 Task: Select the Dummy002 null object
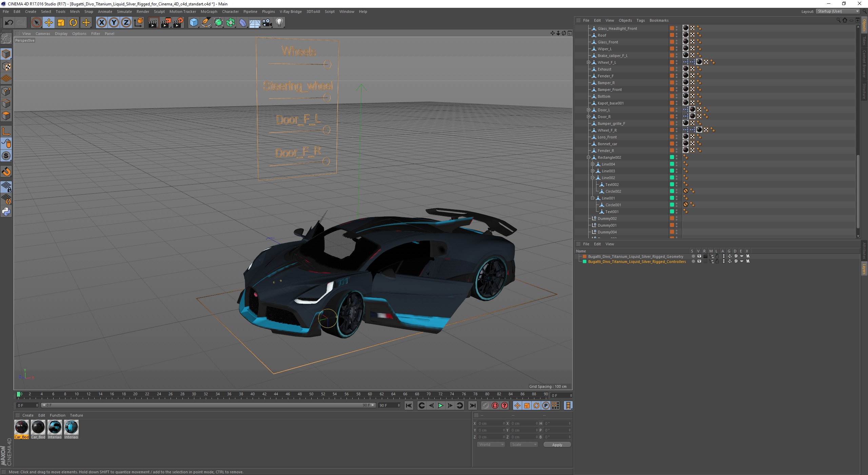(607, 218)
